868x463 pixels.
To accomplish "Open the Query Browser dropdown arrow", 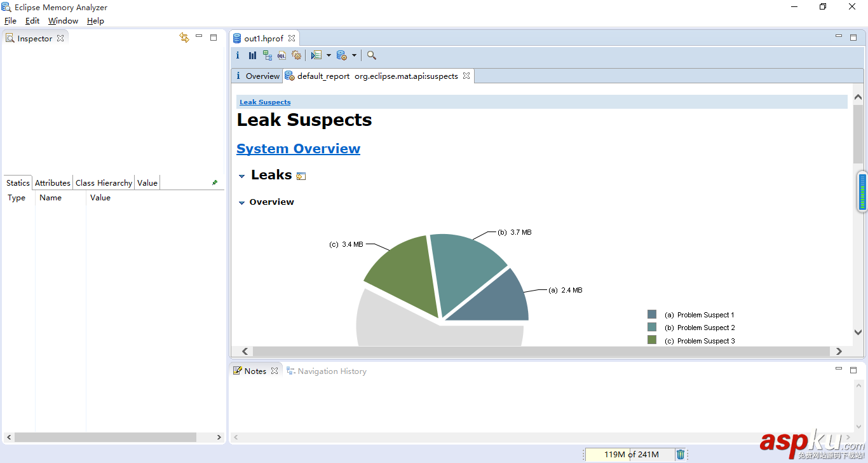I will pyautogui.click(x=354, y=55).
